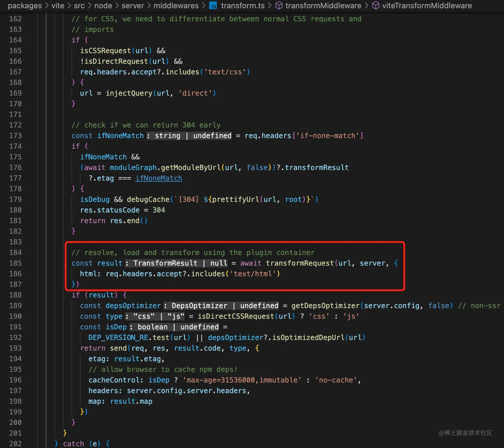Click line number 185 in the gutter
Viewport: 504px width, 448px height.
15,263
